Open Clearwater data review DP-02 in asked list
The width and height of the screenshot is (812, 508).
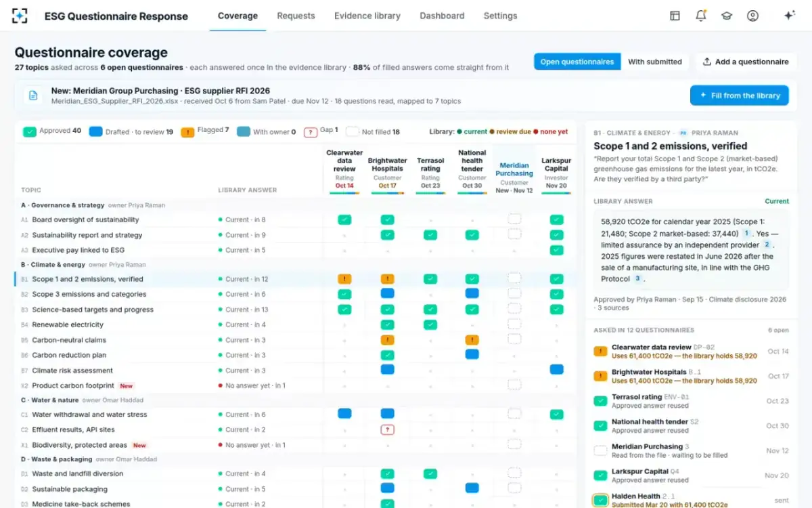(691, 352)
